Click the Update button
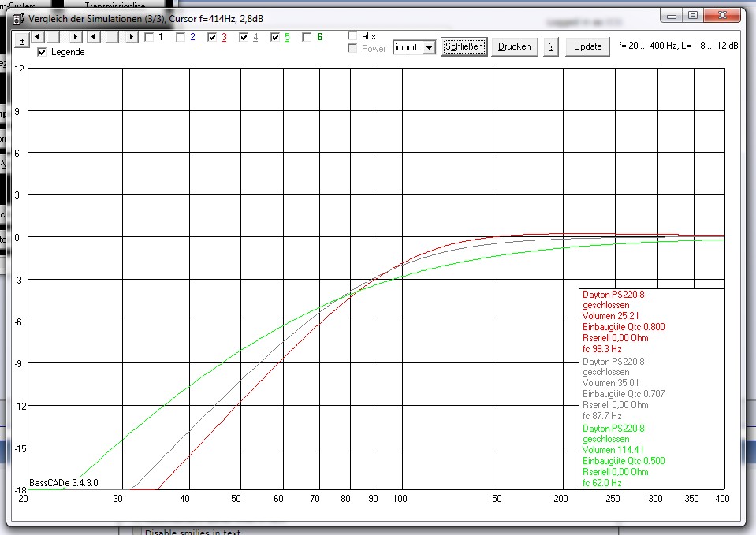Viewport: 756px width, 535px height. (x=588, y=46)
